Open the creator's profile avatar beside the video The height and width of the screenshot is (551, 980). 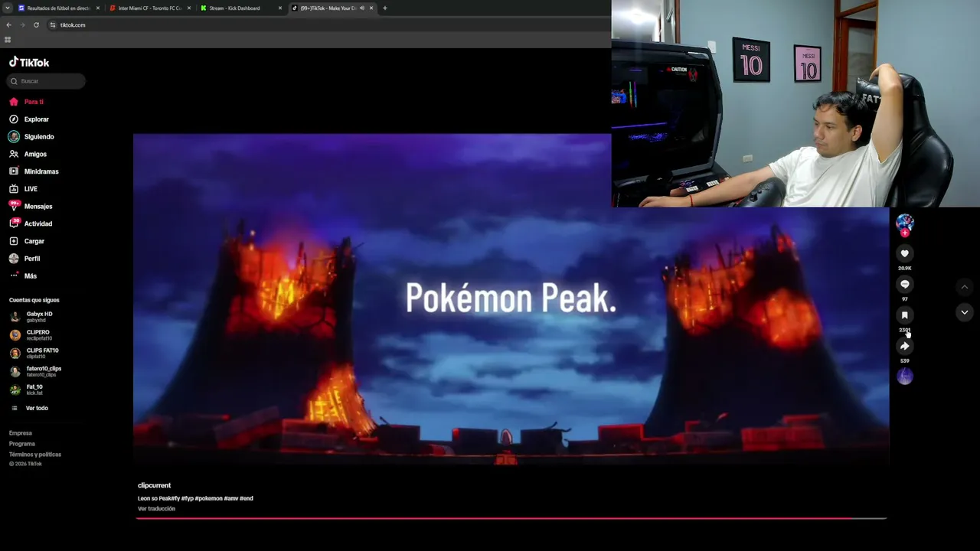pyautogui.click(x=905, y=223)
